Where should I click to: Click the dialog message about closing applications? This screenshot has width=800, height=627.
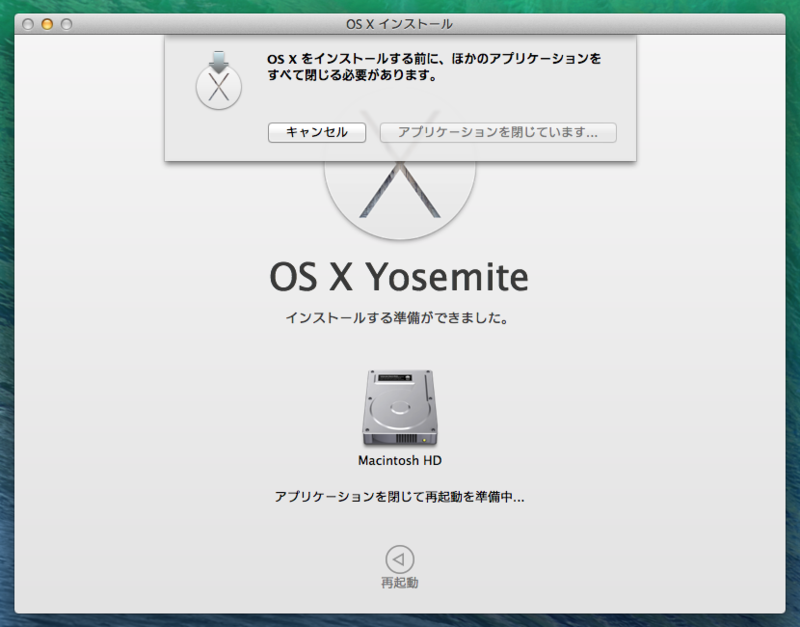tap(434, 67)
